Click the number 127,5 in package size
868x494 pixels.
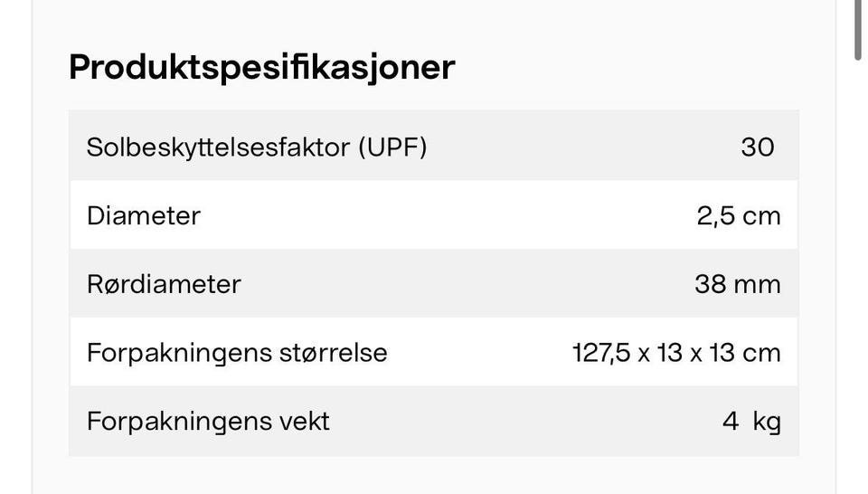pos(601,353)
